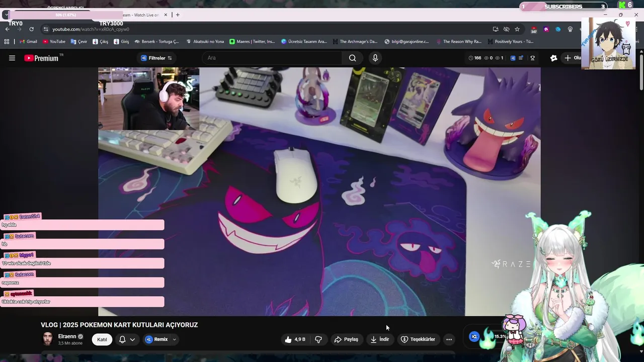The height and width of the screenshot is (362, 644).
Task: Open the Filtreler filter button
Action: coord(156,58)
